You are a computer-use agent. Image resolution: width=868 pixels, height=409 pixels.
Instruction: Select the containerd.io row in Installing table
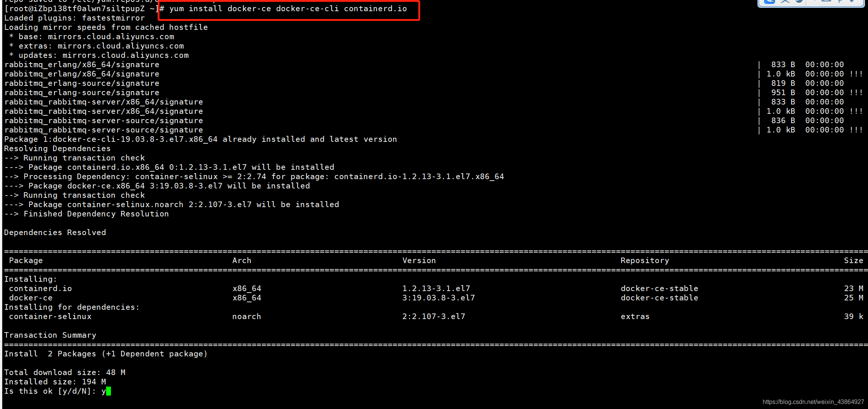click(40, 288)
